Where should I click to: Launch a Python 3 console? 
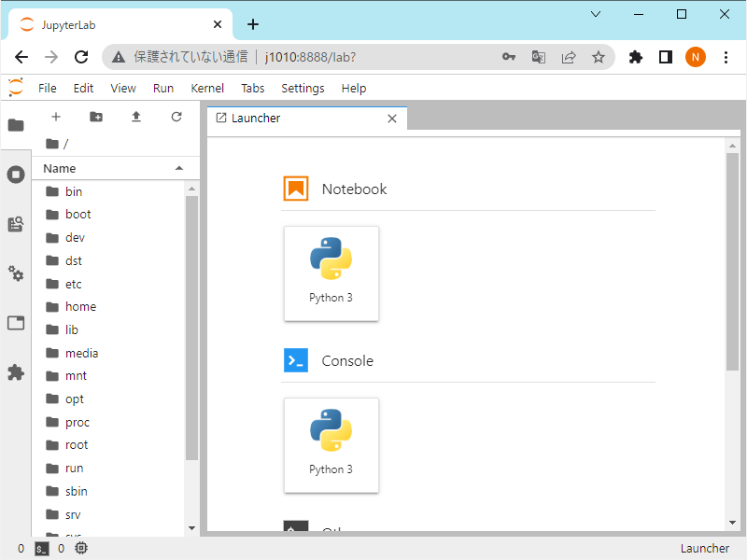pyautogui.click(x=331, y=445)
